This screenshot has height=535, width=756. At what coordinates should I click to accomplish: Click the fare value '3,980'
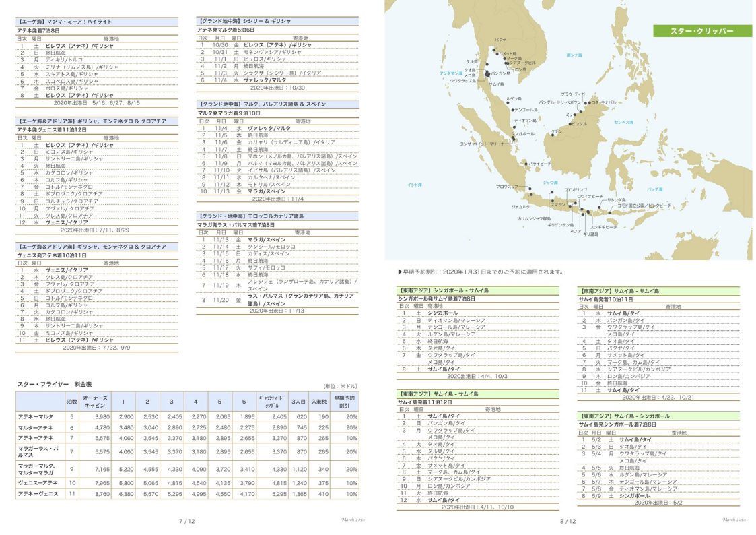coord(102,417)
